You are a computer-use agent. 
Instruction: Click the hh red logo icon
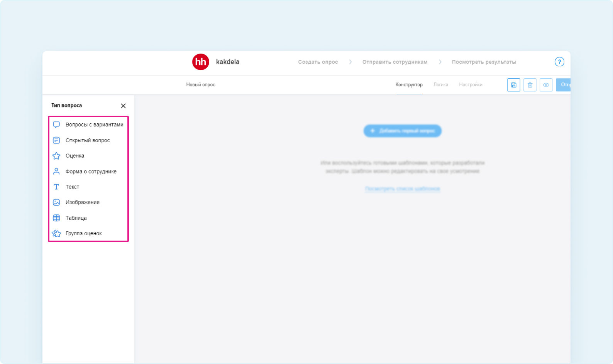[x=201, y=62]
